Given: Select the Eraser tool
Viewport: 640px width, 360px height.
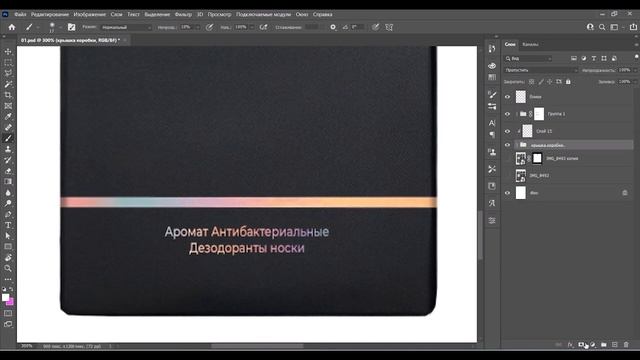Looking at the screenshot, I should 8,171.
